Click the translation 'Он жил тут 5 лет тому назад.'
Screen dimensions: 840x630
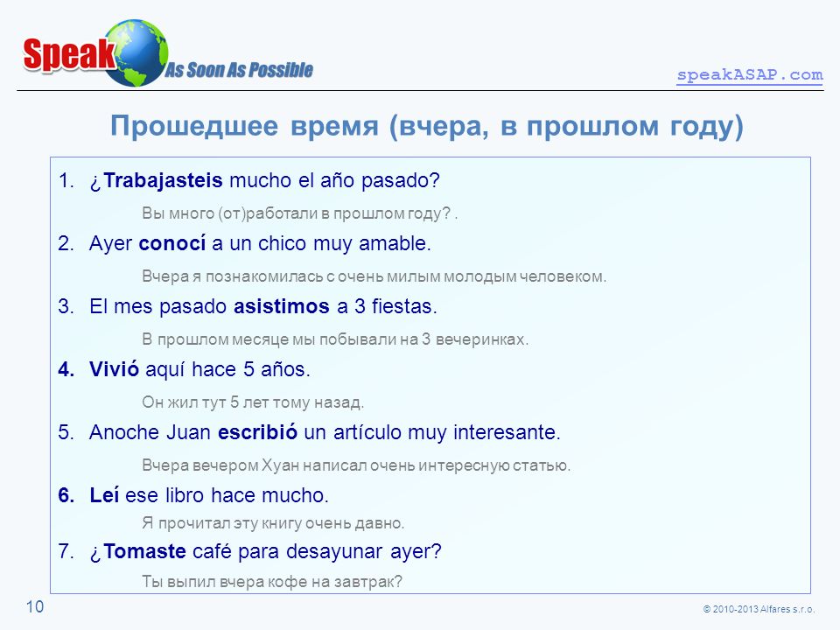(x=253, y=402)
